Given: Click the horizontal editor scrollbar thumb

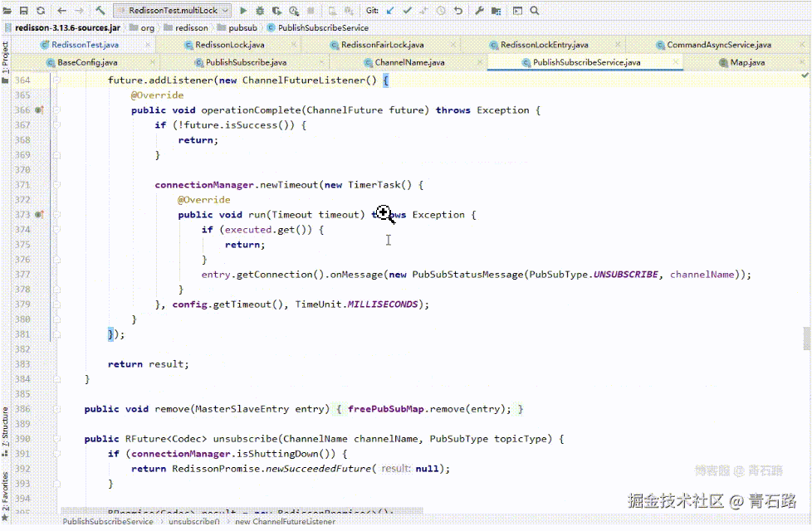Looking at the screenshot, I should pyautogui.click(x=242, y=511).
